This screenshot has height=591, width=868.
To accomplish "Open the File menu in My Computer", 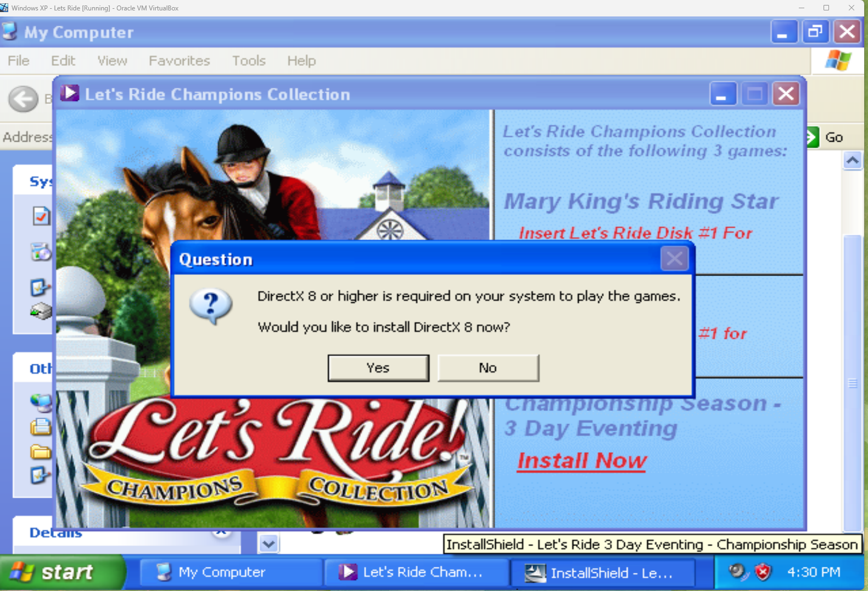I will [19, 61].
